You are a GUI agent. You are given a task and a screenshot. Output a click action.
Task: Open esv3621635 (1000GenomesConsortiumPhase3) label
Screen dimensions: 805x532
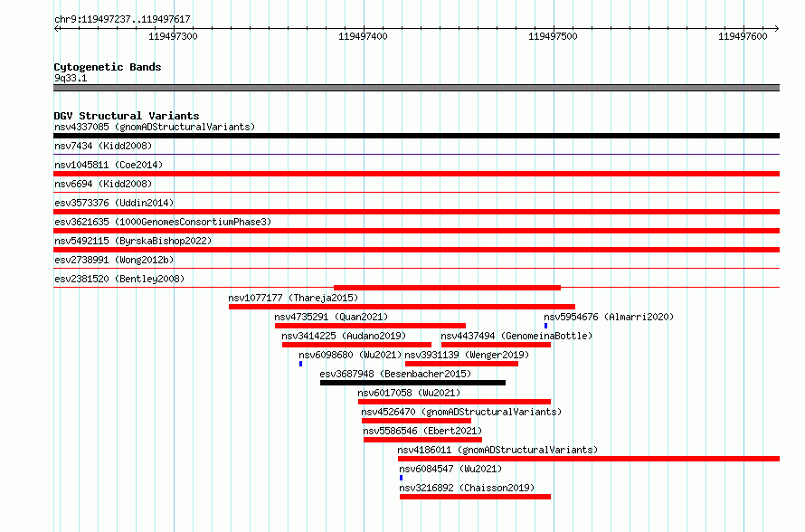(163, 222)
